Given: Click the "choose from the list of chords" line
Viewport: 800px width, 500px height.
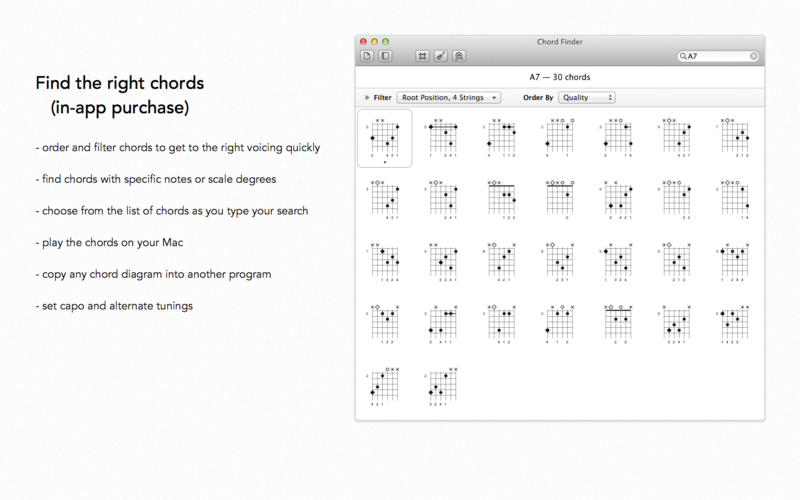Looking at the screenshot, I should [172, 211].
